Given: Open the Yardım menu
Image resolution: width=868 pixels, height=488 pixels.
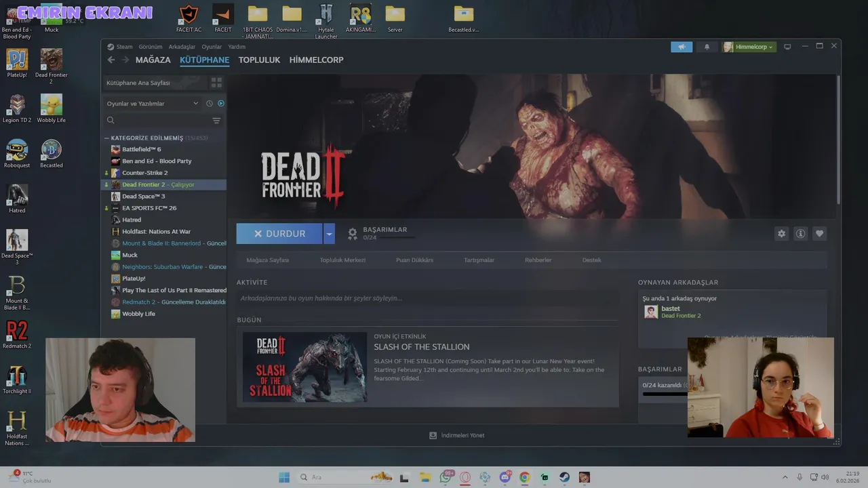Looking at the screenshot, I should (x=237, y=47).
